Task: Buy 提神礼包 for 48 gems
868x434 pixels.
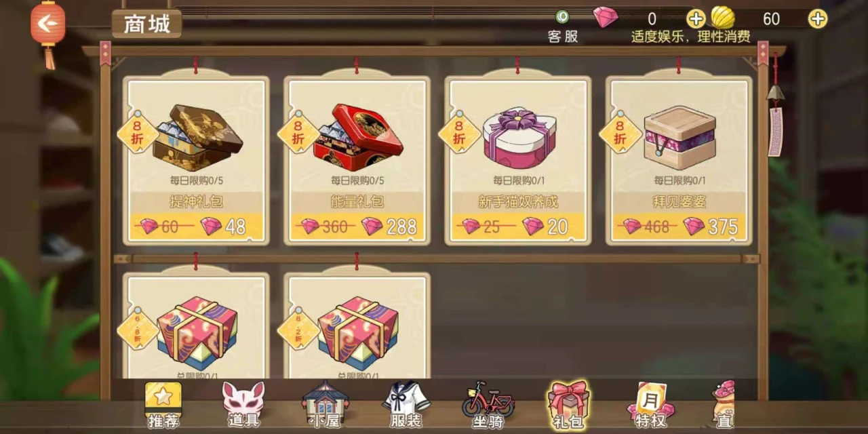Action: 196,226
